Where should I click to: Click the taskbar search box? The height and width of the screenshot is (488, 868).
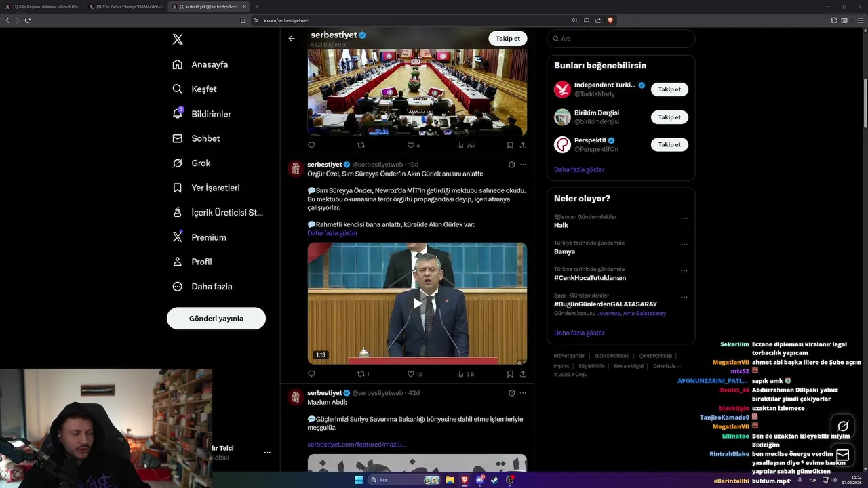point(403,480)
